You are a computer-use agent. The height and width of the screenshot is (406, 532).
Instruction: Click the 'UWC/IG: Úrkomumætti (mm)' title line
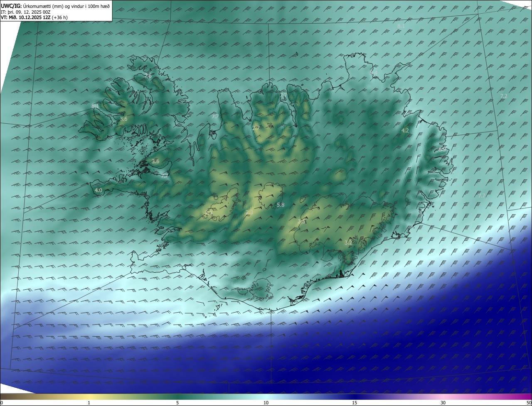click(55, 6)
